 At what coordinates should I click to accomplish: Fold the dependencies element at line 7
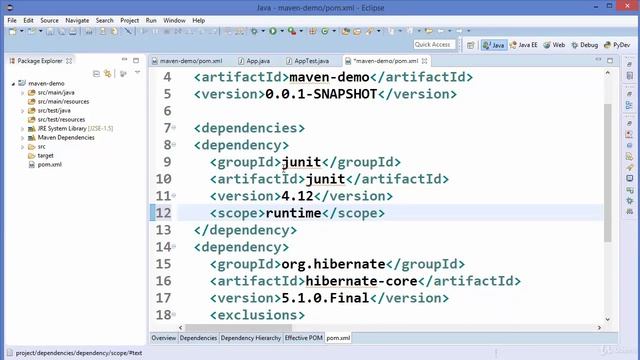tap(174, 128)
